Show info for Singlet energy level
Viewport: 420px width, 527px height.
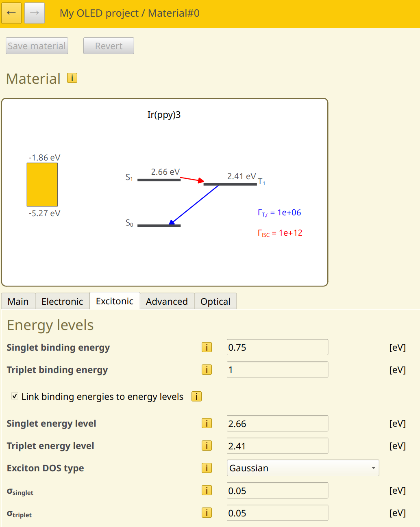207,423
